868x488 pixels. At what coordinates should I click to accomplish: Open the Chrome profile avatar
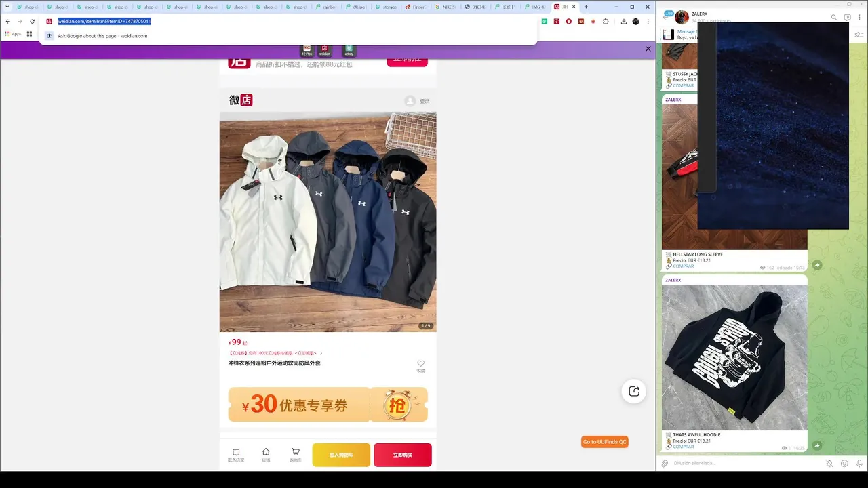tap(635, 21)
